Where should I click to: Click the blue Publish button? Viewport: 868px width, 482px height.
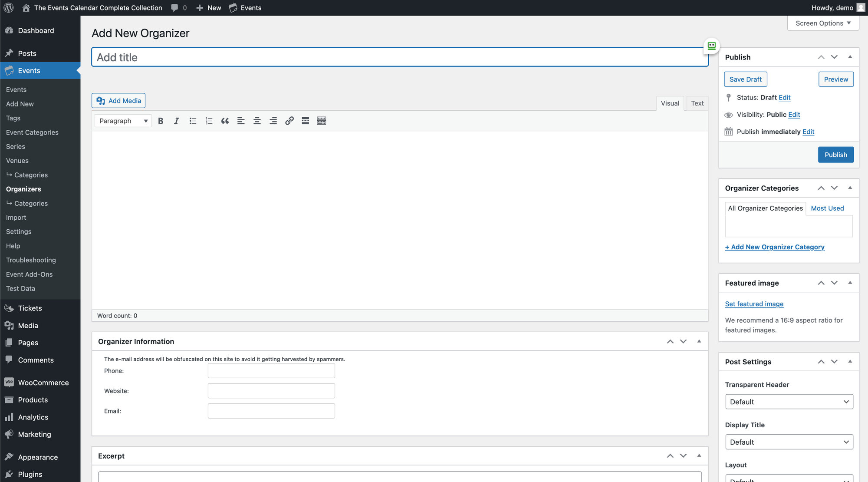coord(835,155)
